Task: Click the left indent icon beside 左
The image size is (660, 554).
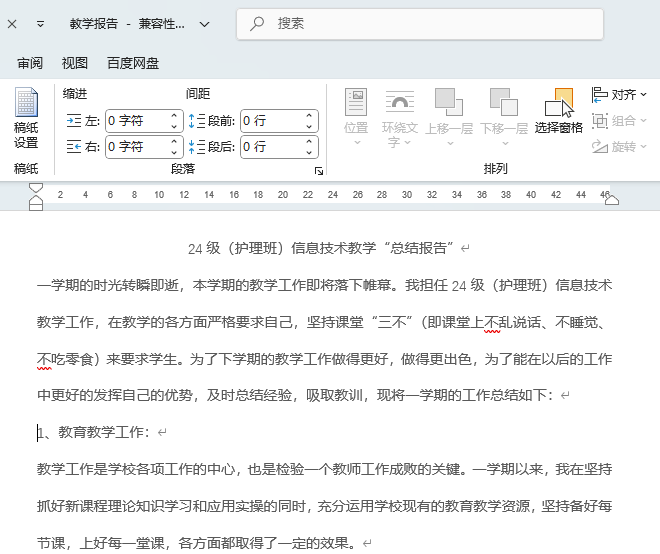Action: [x=74, y=121]
